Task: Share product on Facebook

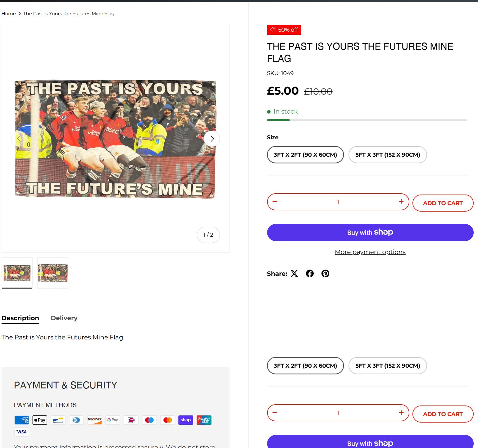Action: click(x=310, y=273)
